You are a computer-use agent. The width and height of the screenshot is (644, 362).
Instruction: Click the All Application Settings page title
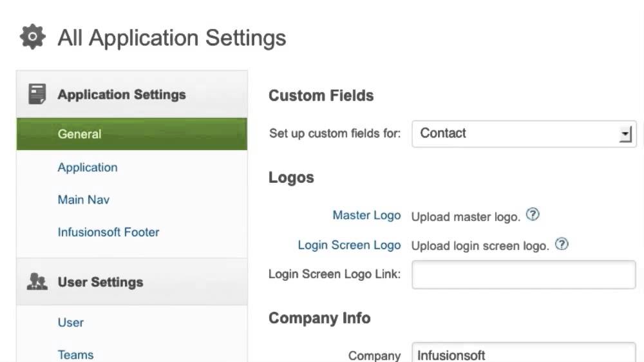click(x=172, y=38)
